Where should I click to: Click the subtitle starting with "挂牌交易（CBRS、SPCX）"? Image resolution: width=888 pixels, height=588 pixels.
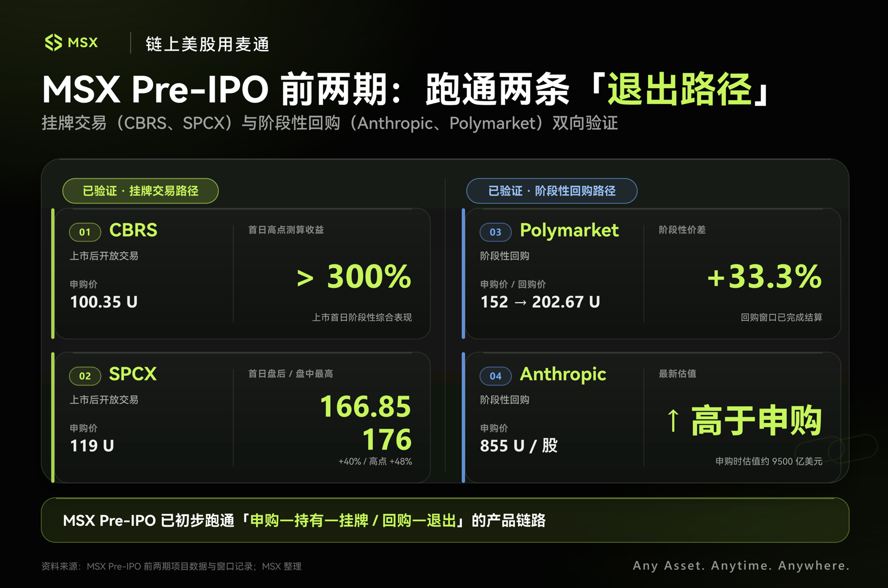coord(330,123)
